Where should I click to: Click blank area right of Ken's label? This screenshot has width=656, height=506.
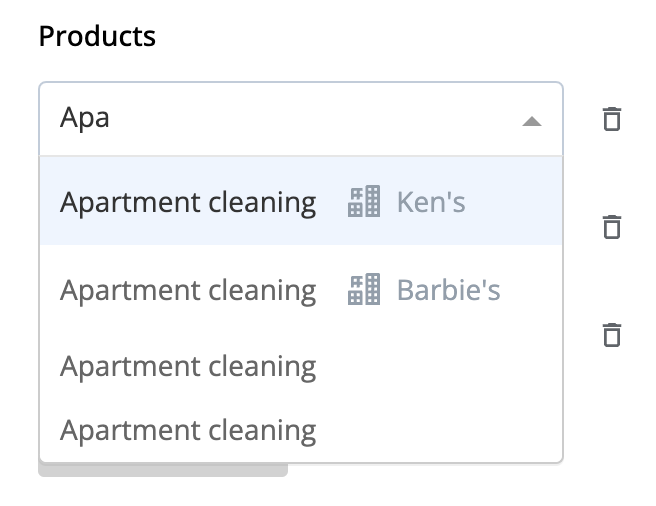(x=514, y=201)
